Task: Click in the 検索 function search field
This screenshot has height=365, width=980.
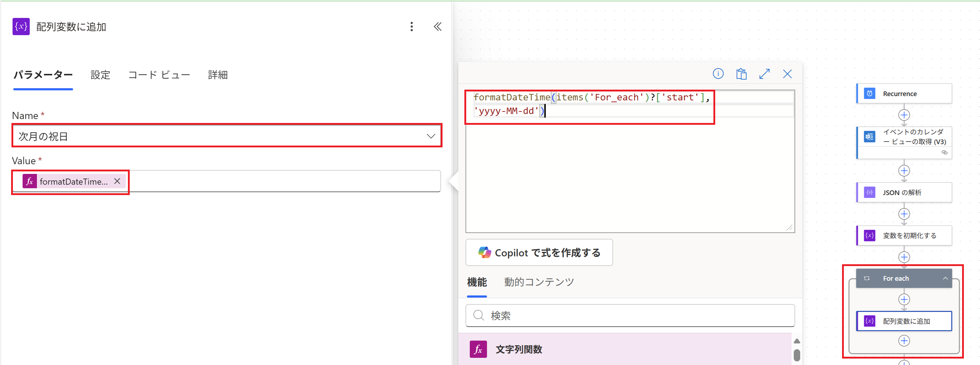Action: [x=630, y=316]
